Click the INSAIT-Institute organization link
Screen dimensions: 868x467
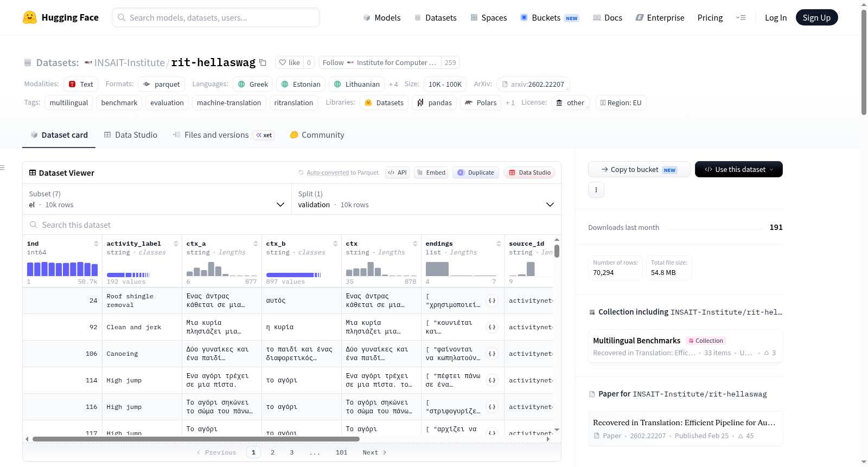click(130, 62)
